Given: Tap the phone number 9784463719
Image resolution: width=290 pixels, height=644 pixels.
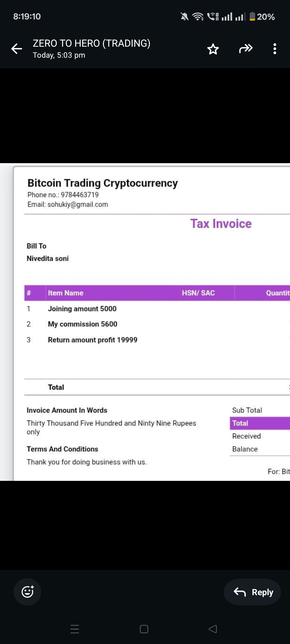Looking at the screenshot, I should point(80,195).
